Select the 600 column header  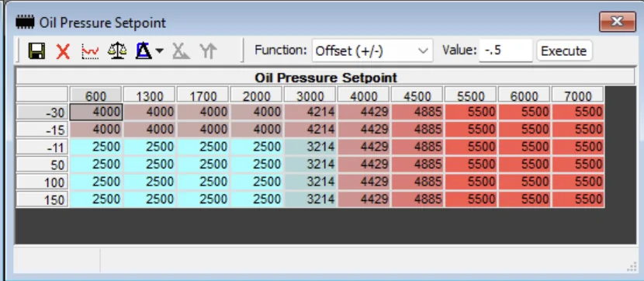[x=95, y=95]
